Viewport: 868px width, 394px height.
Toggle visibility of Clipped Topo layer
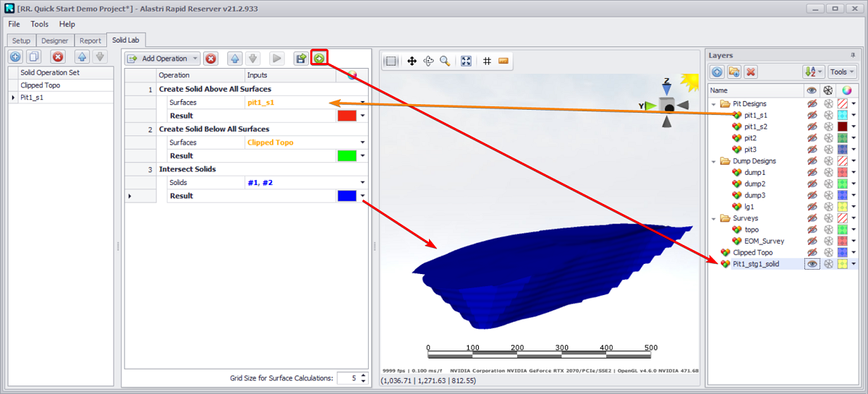click(812, 253)
